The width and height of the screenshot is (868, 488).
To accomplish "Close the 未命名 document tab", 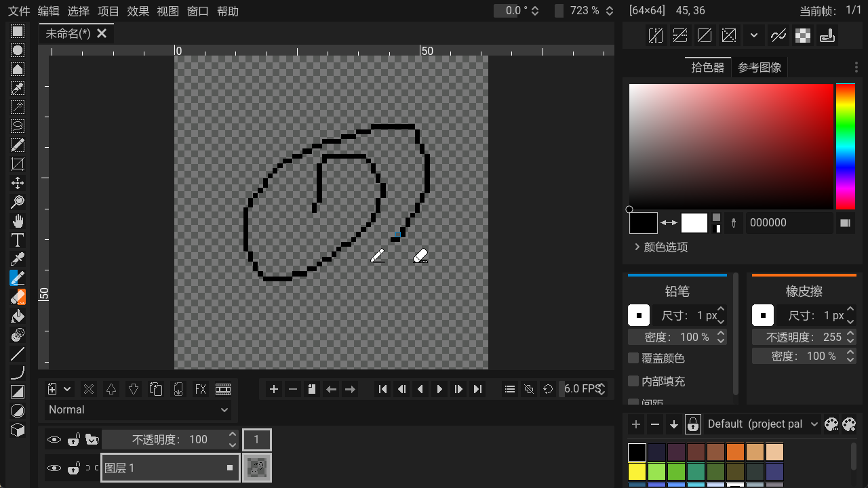I will (x=102, y=33).
